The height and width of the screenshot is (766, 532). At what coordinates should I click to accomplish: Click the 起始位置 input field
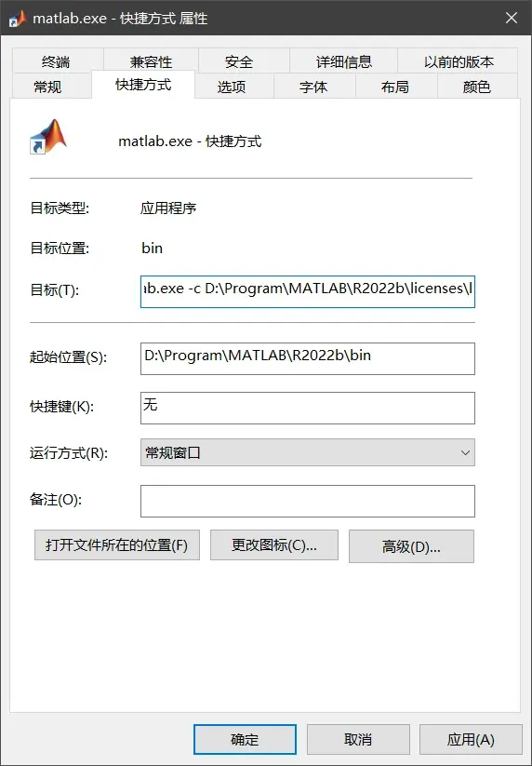pyautogui.click(x=308, y=358)
